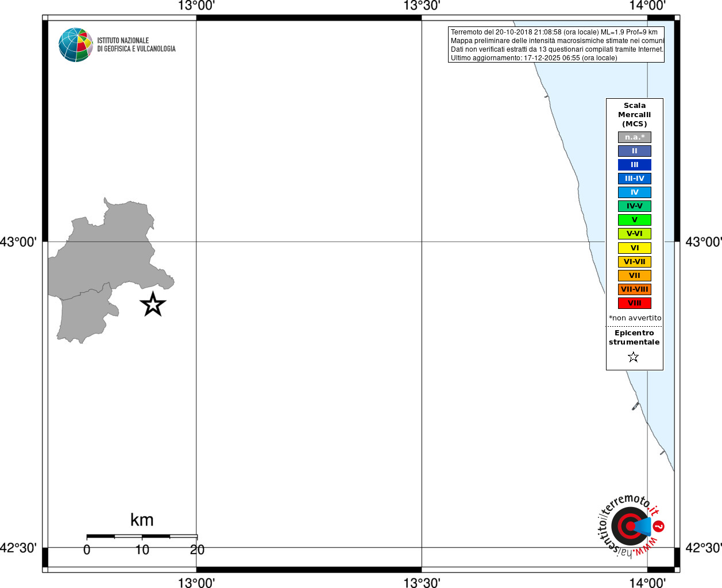The image size is (722, 588).
Task: Click the orange VII legend swatch
Action: [634, 276]
